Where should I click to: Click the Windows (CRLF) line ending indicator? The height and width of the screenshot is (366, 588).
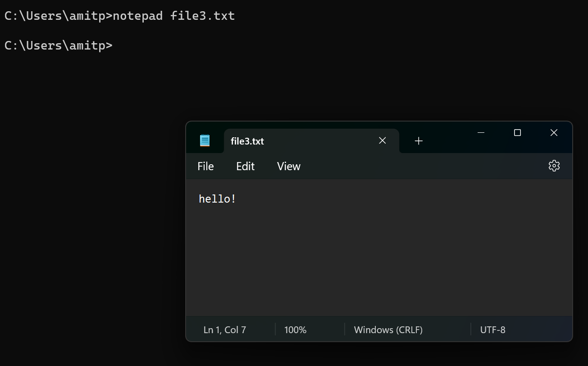pyautogui.click(x=388, y=330)
